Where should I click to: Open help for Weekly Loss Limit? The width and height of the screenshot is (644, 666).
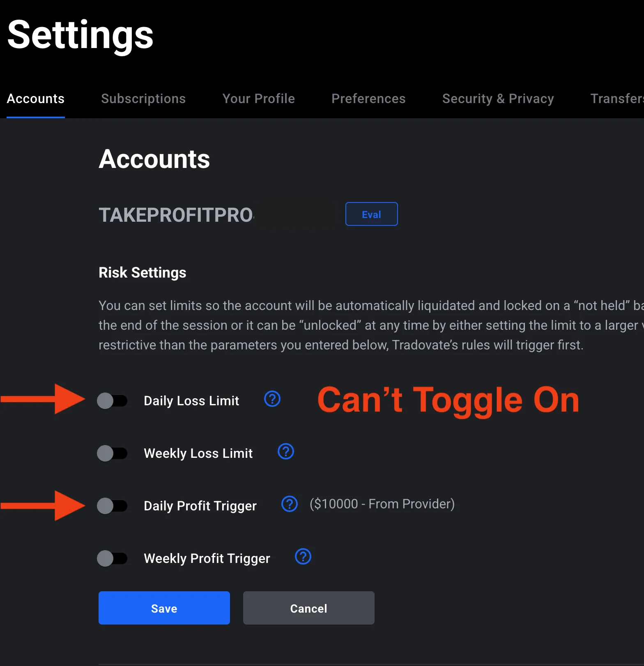tap(286, 451)
